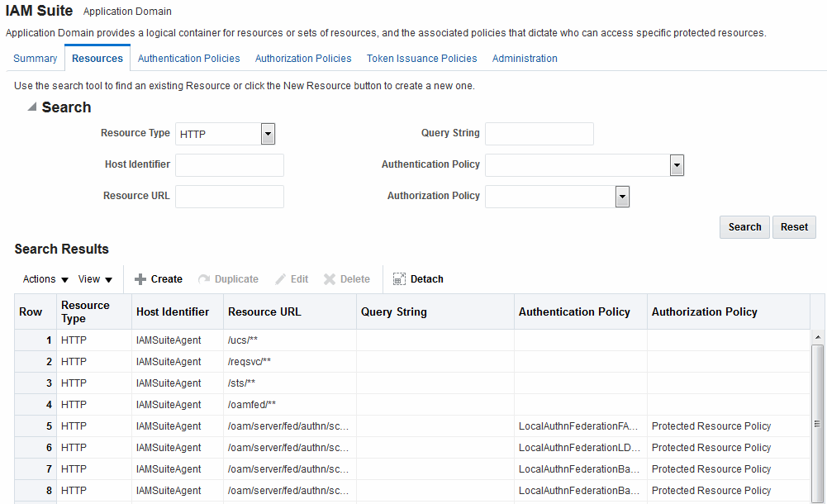This screenshot has width=827, height=504.
Task: Open the Actions menu
Action: tap(45, 279)
